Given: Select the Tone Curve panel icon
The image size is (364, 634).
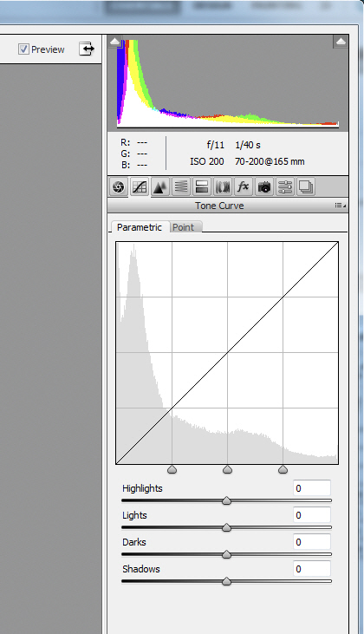Looking at the screenshot, I should (x=140, y=186).
